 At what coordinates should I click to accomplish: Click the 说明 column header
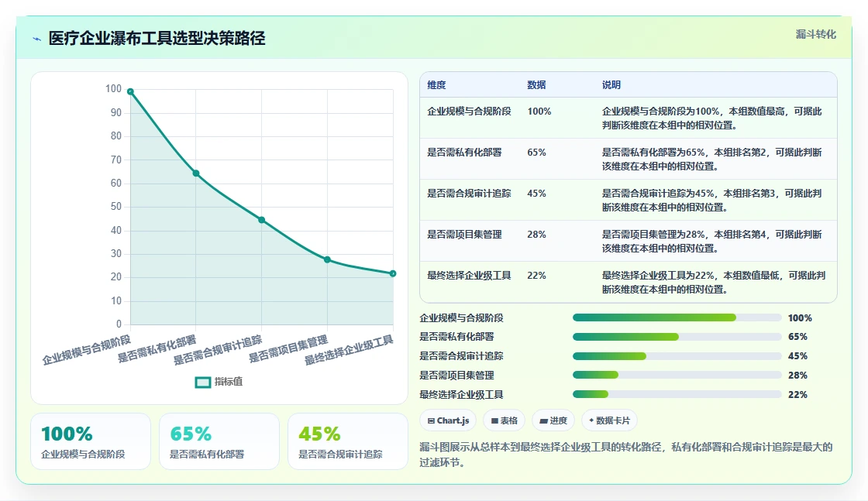click(x=611, y=85)
